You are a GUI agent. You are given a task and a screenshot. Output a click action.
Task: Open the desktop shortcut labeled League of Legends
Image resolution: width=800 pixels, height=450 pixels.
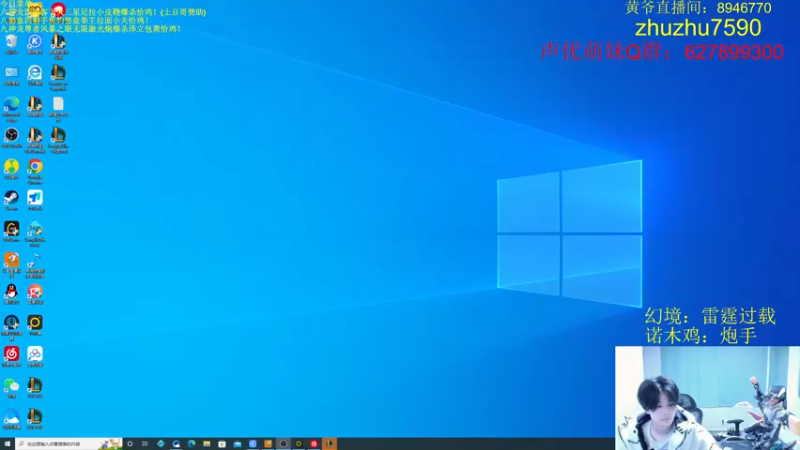(x=58, y=77)
